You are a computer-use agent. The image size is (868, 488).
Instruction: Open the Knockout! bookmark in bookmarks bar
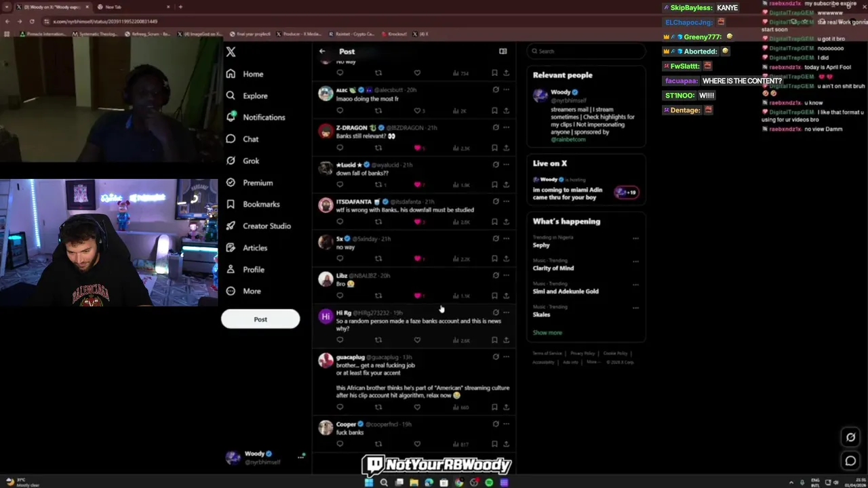pyautogui.click(x=394, y=34)
